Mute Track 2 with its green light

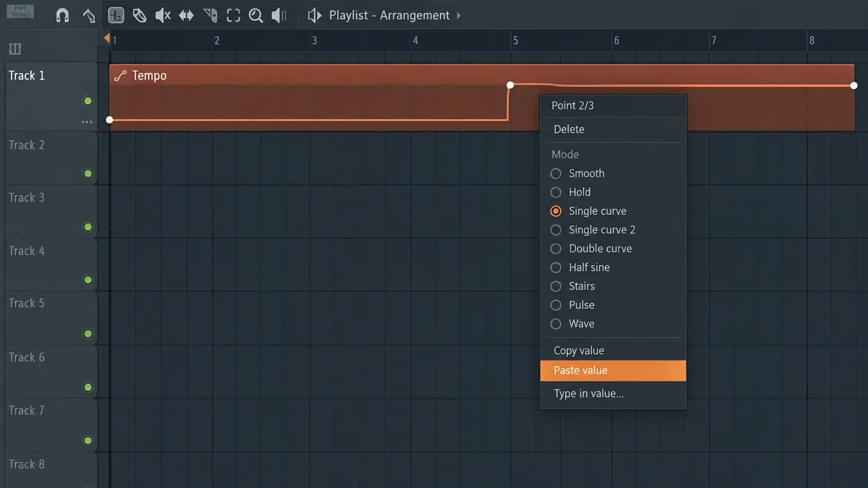pos(88,173)
